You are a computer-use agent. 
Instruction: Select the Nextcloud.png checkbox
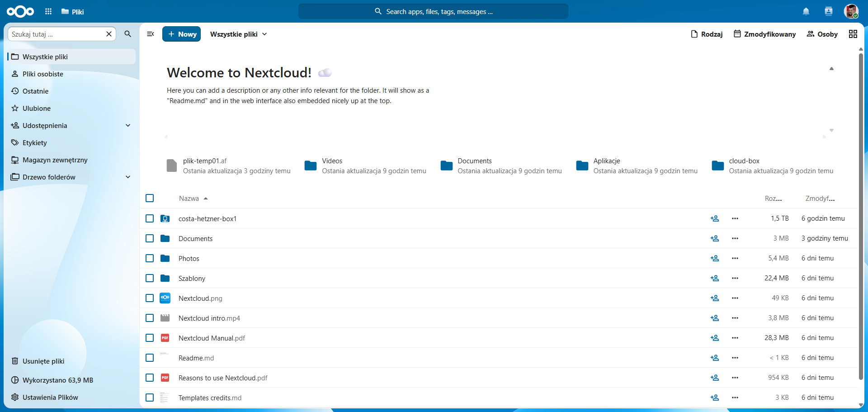pyautogui.click(x=150, y=298)
